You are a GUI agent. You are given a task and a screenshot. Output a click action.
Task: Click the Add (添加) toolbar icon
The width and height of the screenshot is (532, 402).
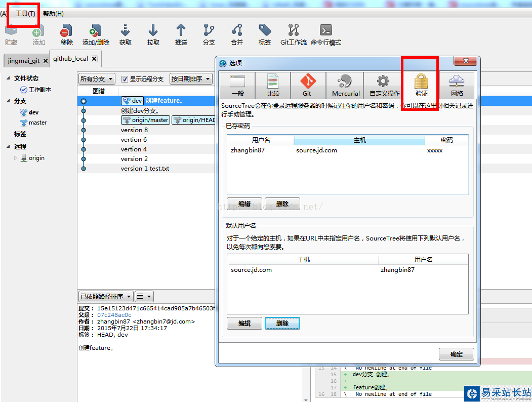(x=38, y=34)
